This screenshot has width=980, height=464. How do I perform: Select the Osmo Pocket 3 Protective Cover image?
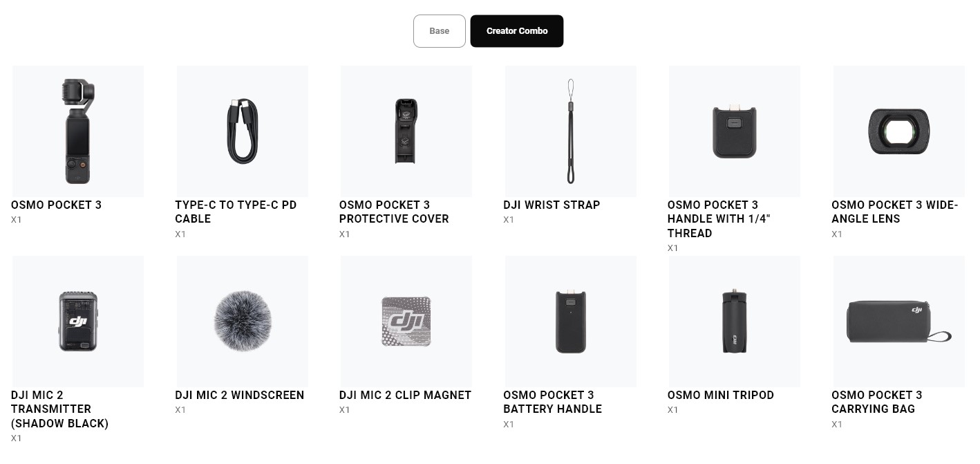406,131
